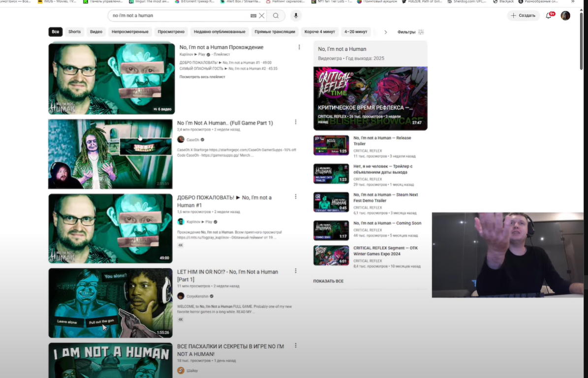Open ВСЕ ПАСХАЛКИ И СЕКРЕТЫ title
The width and height of the screenshot is (588, 378).
[x=230, y=350]
